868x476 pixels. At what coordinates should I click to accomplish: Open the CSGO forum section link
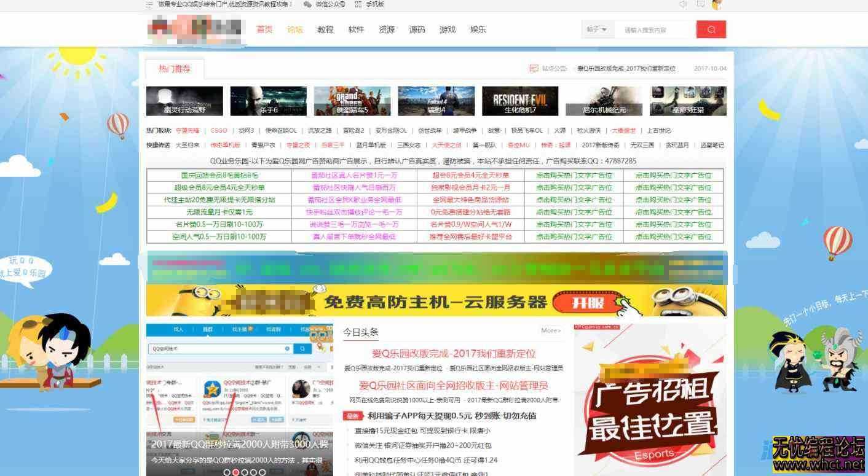coord(219,130)
